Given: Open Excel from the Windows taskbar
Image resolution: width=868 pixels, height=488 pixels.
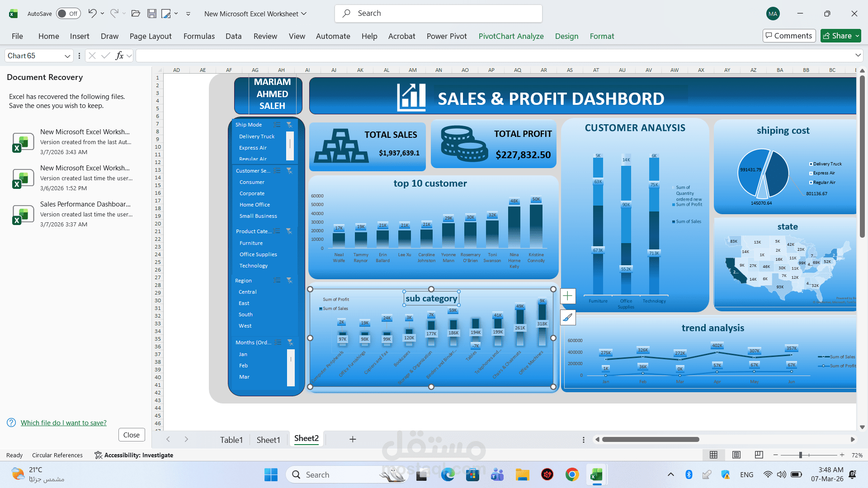Looking at the screenshot, I should [596, 475].
